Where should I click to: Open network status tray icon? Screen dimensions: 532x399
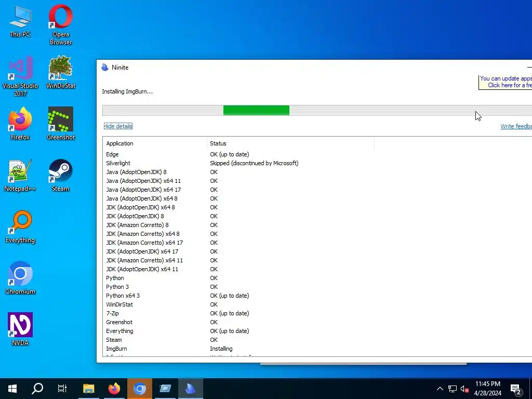click(453, 389)
